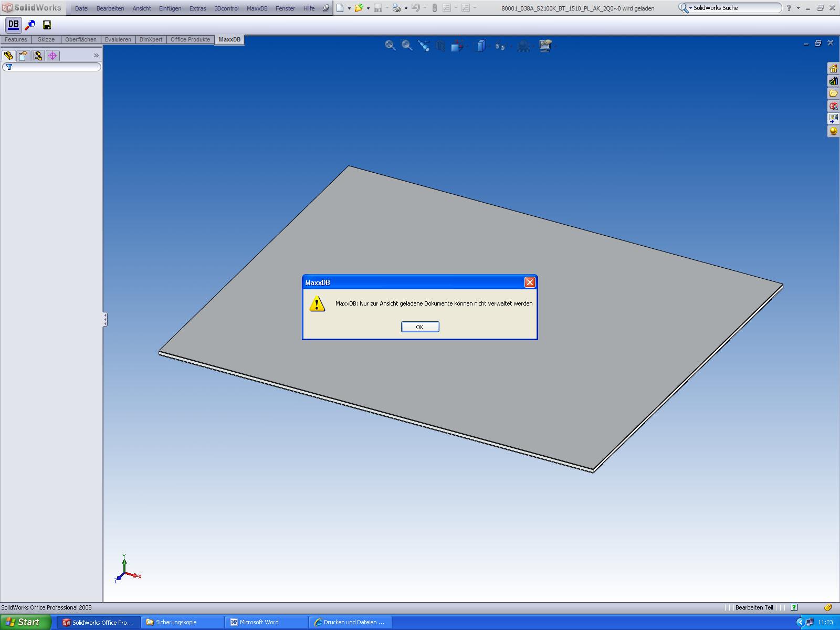Switch to the Skizze tab
The width and height of the screenshot is (840, 630).
point(46,39)
